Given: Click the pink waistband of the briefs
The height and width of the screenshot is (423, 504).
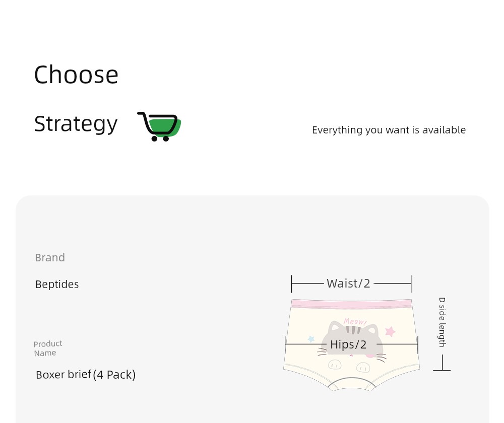Looking at the screenshot, I should click(352, 304).
